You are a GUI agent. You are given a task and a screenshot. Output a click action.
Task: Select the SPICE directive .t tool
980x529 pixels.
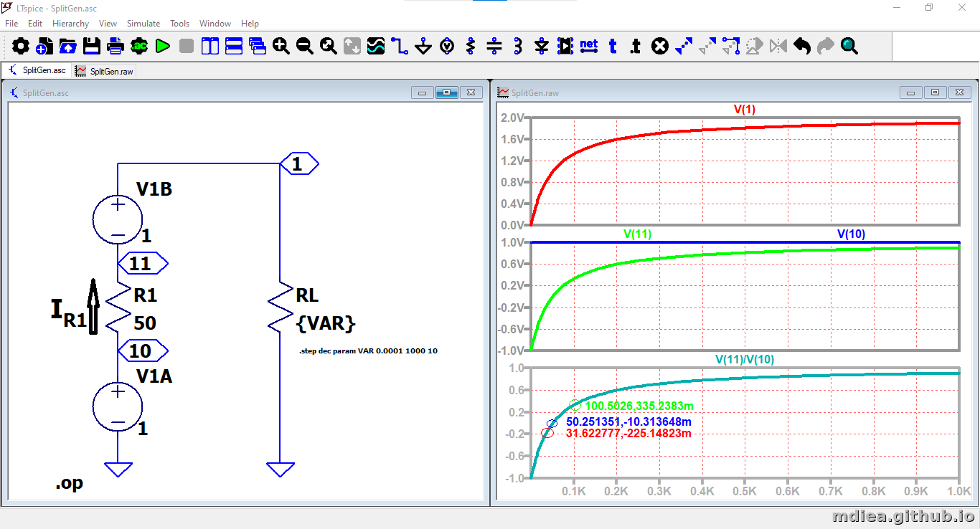point(636,47)
